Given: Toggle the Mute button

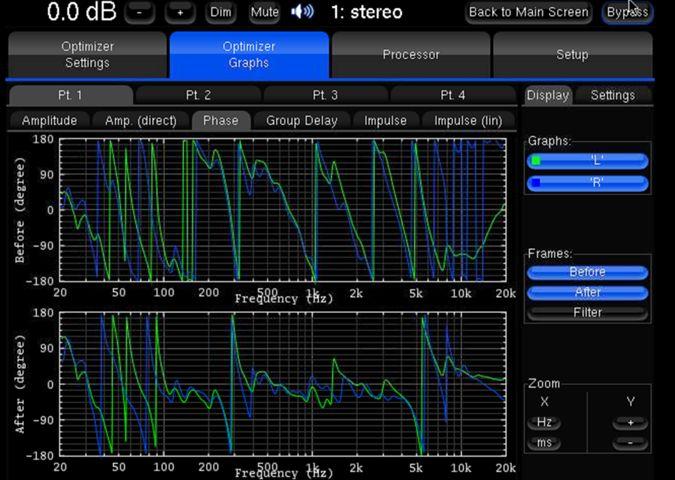Looking at the screenshot, I should pyautogui.click(x=265, y=13).
